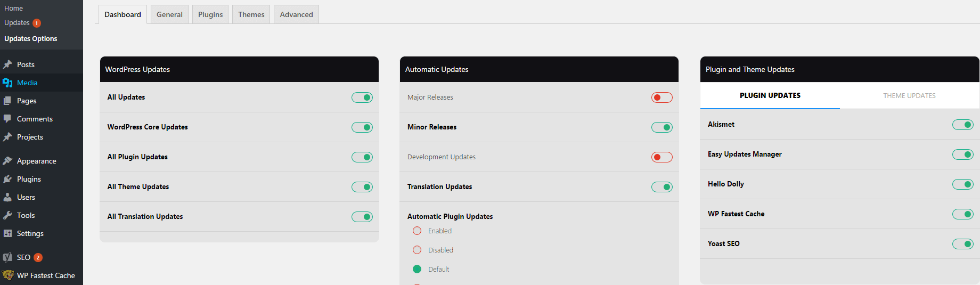Open Plugins sidebar menu item
The width and height of the screenshot is (980, 285).
[x=42, y=179]
